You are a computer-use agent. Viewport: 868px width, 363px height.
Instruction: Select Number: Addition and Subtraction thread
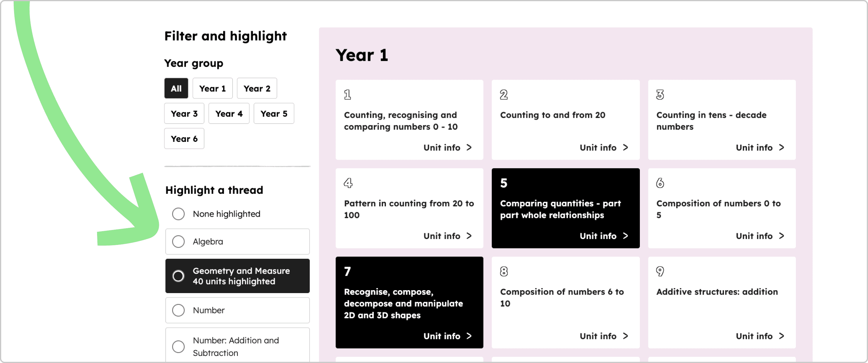click(178, 347)
